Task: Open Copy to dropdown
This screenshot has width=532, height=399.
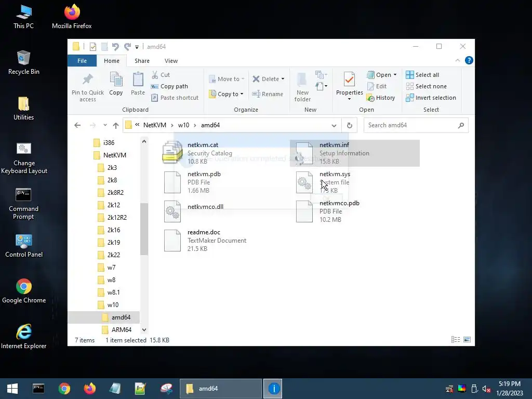Action: pos(226,94)
